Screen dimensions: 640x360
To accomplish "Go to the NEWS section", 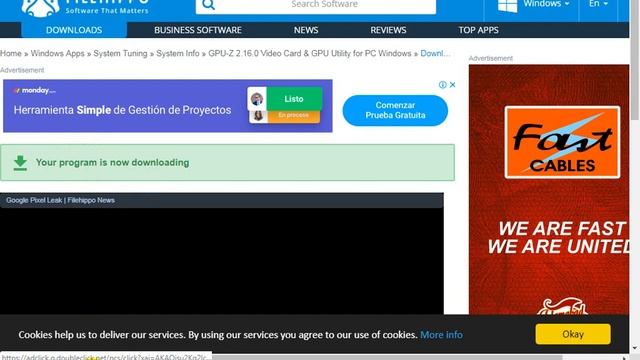I will (x=306, y=30).
